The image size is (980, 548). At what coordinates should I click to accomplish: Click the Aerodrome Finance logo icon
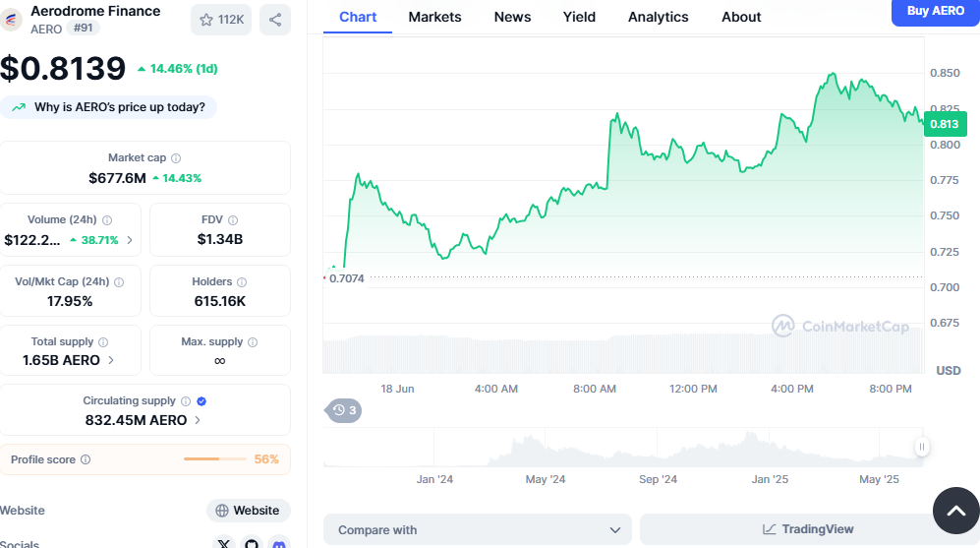click(11, 20)
